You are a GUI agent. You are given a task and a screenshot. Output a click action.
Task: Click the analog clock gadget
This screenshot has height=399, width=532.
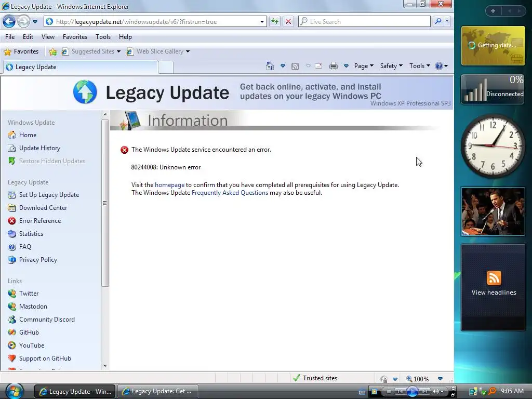coord(493,145)
